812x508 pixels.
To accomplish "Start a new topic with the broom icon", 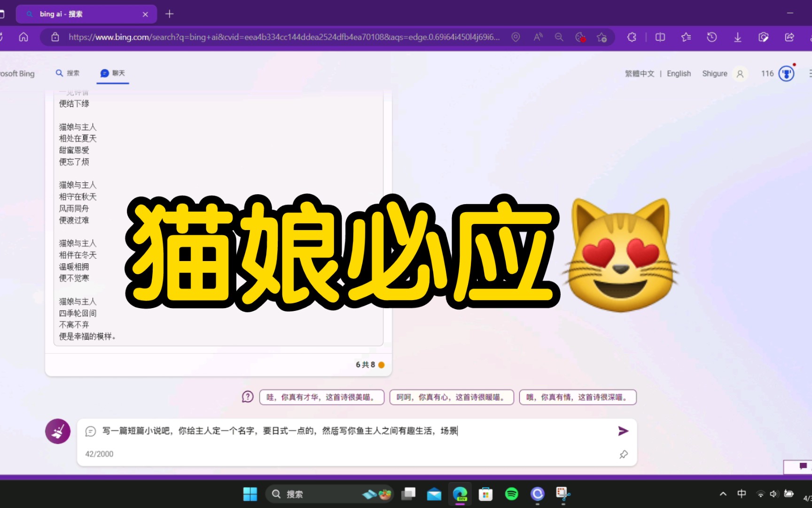I will click(x=58, y=431).
